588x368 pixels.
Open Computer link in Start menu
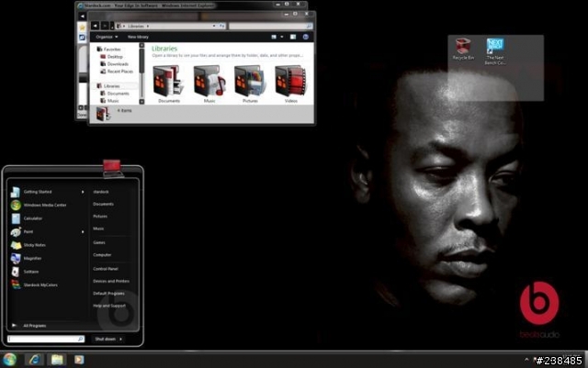pyautogui.click(x=102, y=255)
